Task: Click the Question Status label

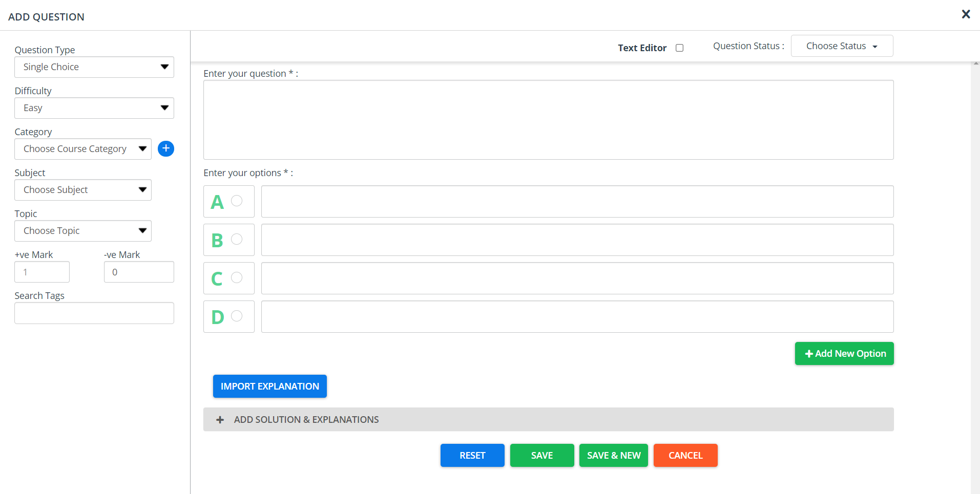Action: pos(748,46)
